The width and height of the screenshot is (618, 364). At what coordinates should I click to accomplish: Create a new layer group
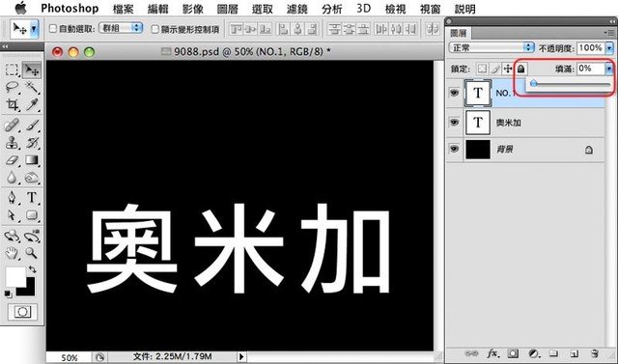tap(554, 353)
